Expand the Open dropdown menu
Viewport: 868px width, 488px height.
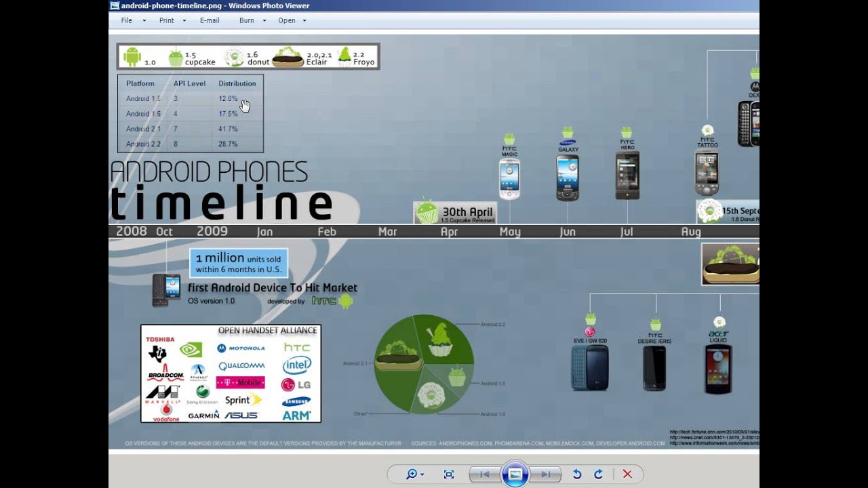coord(292,20)
